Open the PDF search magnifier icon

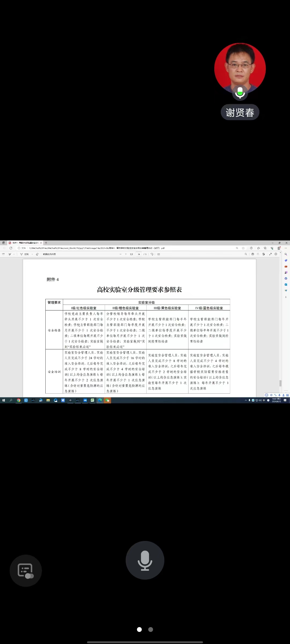pyautogui.click(x=246, y=254)
